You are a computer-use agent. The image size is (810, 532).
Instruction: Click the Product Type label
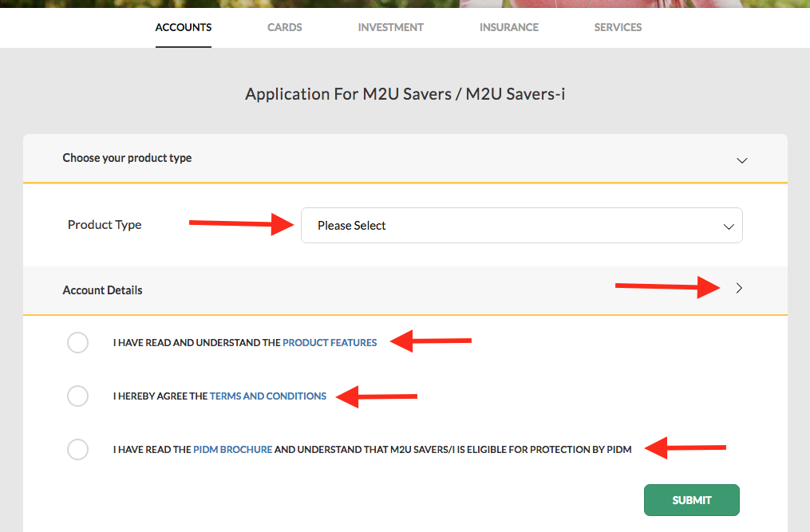[105, 225]
